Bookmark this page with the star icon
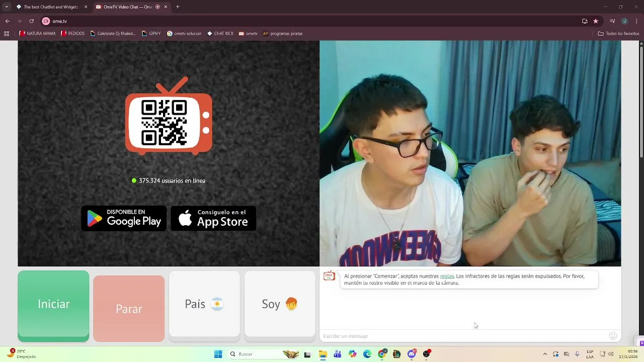Viewport: 644px width, 362px height. point(596,21)
